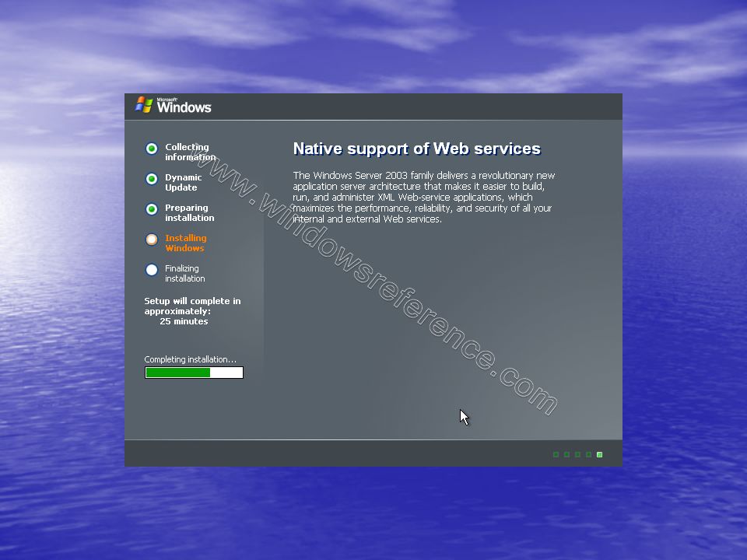Click the 'Finalizing installation' label

(185, 273)
